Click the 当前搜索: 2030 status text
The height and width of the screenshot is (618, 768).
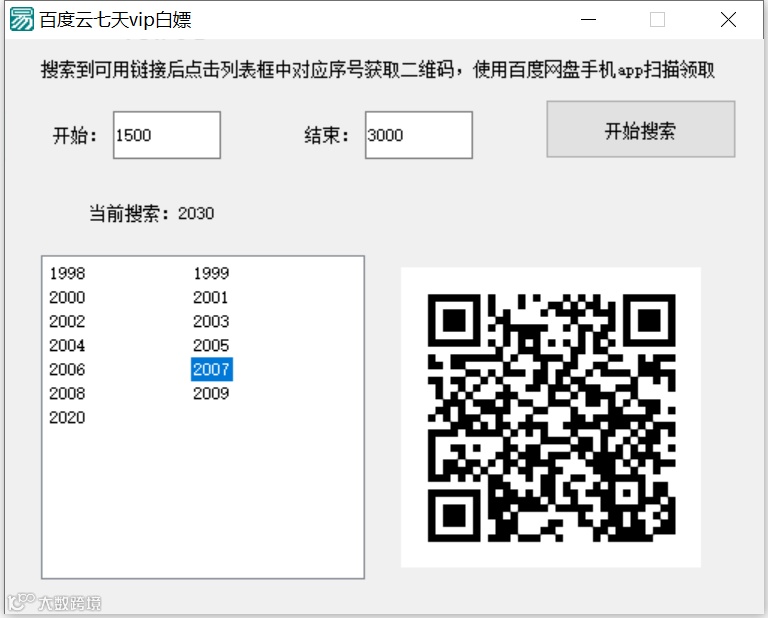pos(152,214)
